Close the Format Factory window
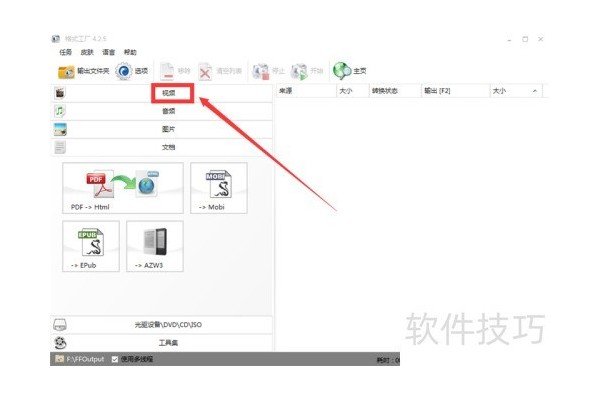 [541, 39]
